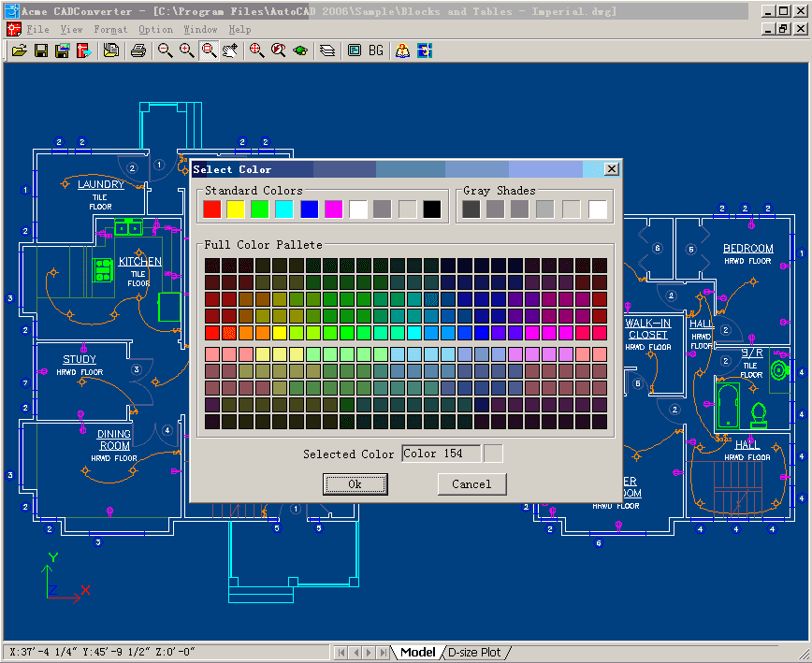812x663 pixels.
Task: Open the Layers icon on the toolbar
Action: click(x=327, y=50)
